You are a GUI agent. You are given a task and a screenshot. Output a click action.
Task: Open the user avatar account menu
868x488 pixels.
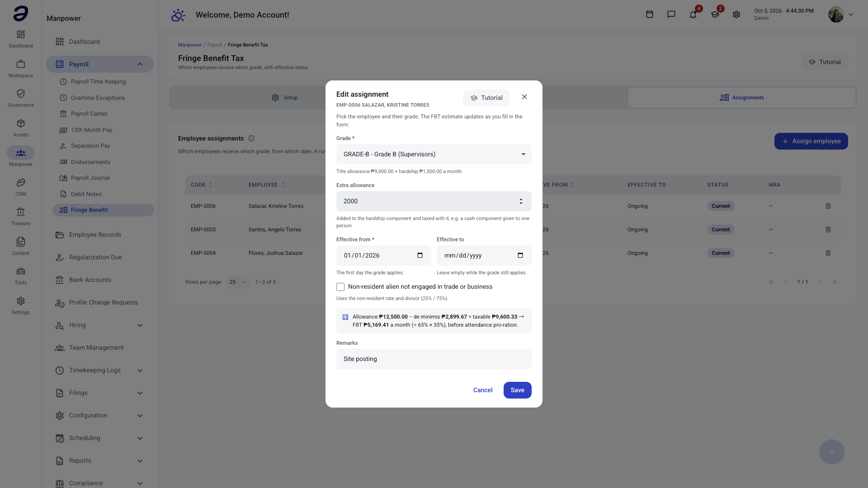[x=840, y=14]
